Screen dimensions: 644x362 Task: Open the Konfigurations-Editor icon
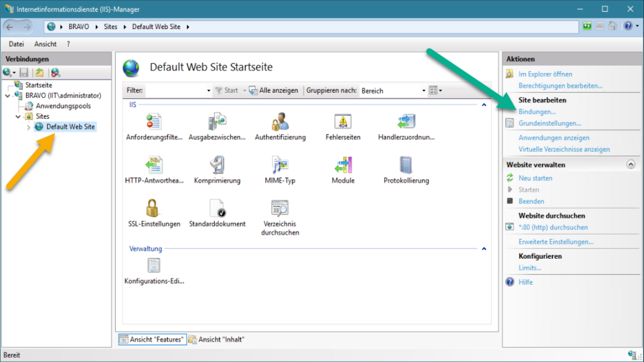154,266
